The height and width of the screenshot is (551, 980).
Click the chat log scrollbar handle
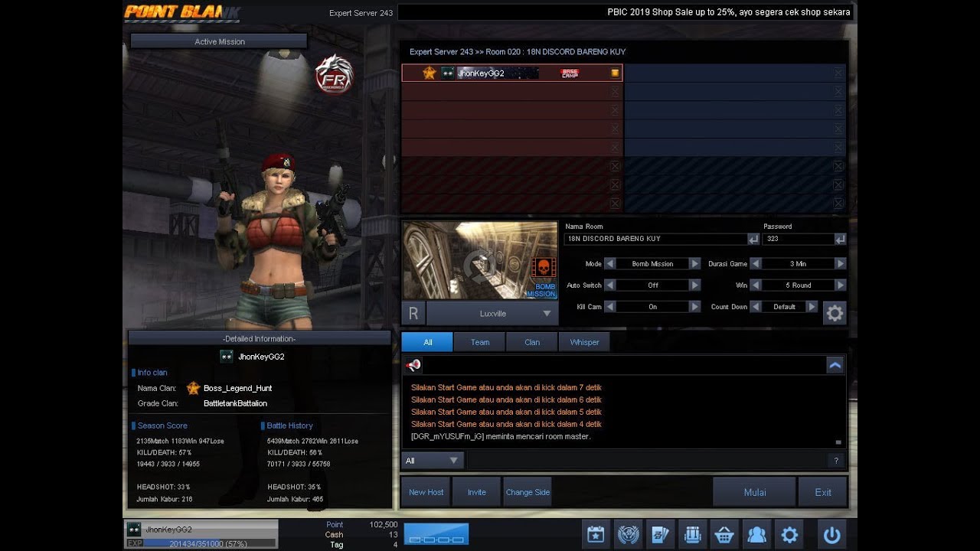838,442
